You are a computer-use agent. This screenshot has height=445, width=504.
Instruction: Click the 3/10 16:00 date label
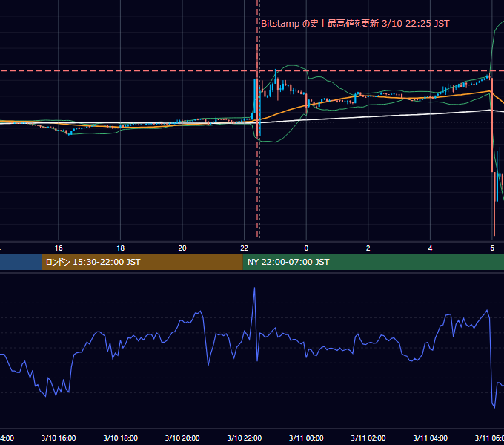[59, 438]
